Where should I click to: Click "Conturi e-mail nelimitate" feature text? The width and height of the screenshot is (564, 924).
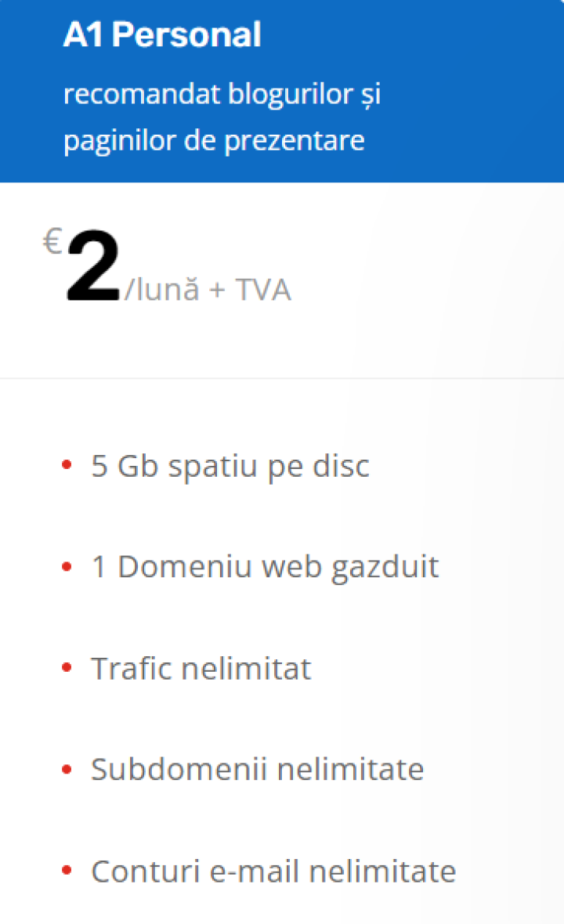pos(273,872)
